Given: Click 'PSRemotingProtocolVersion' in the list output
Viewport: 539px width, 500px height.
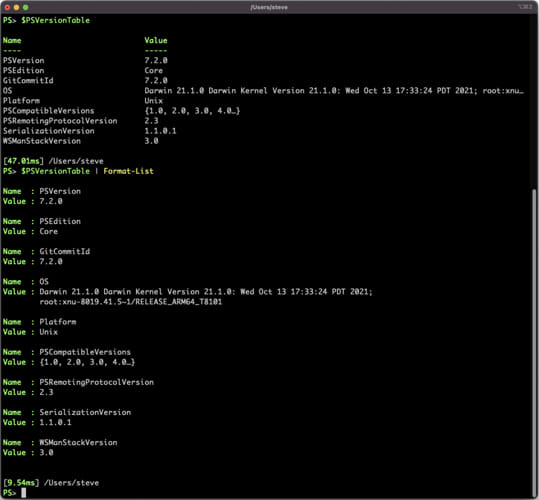Looking at the screenshot, I should point(97,382).
